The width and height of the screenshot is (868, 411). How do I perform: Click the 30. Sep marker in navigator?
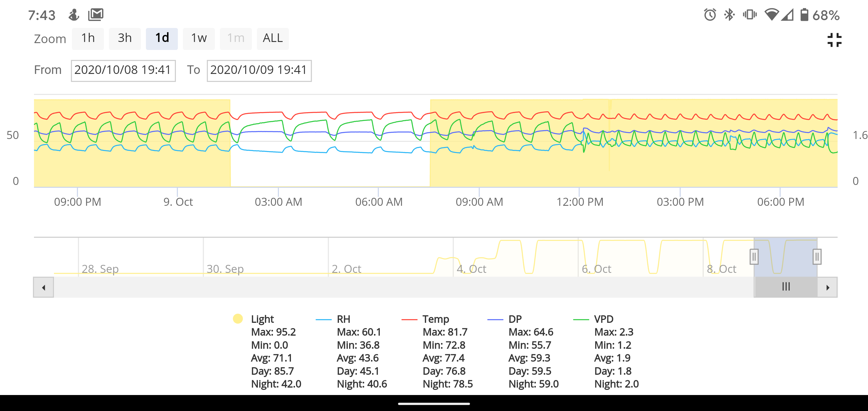(225, 269)
